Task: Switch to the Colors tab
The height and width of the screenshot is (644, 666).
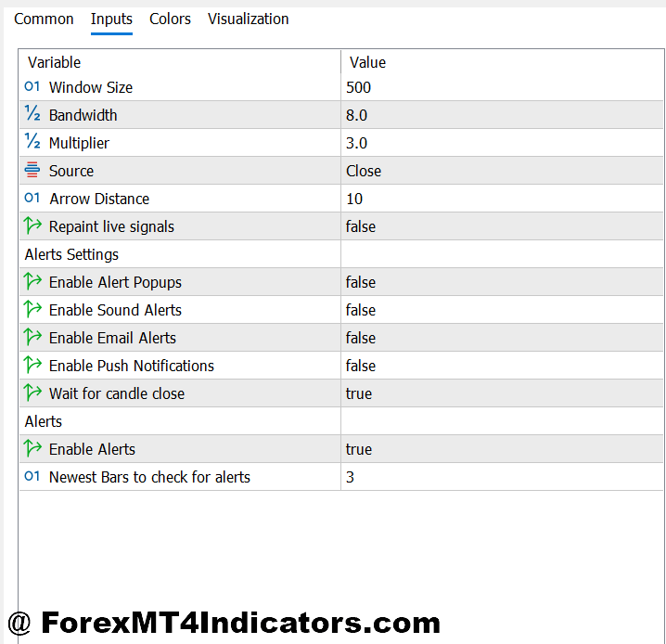Action: coord(170,19)
